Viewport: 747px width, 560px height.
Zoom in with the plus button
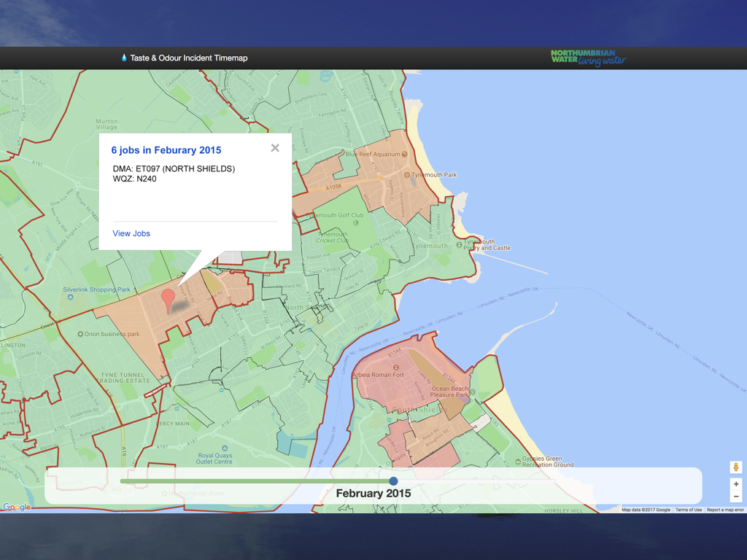tap(736, 484)
